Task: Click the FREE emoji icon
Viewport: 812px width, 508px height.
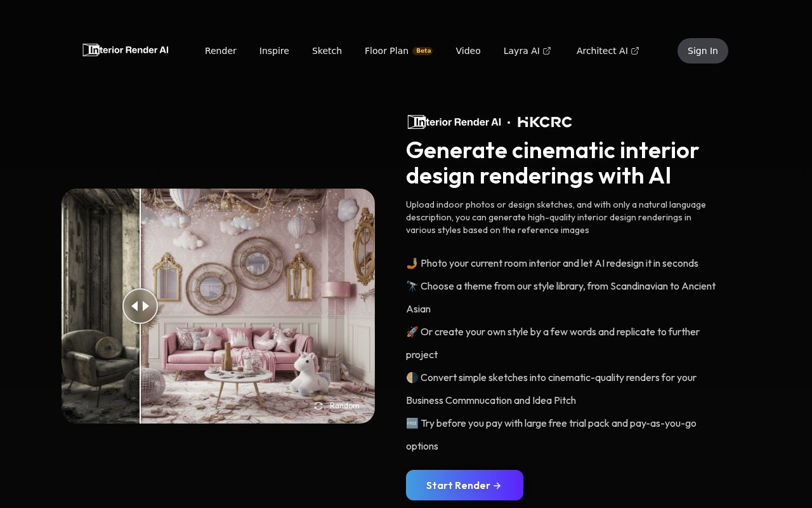Action: tap(412, 423)
